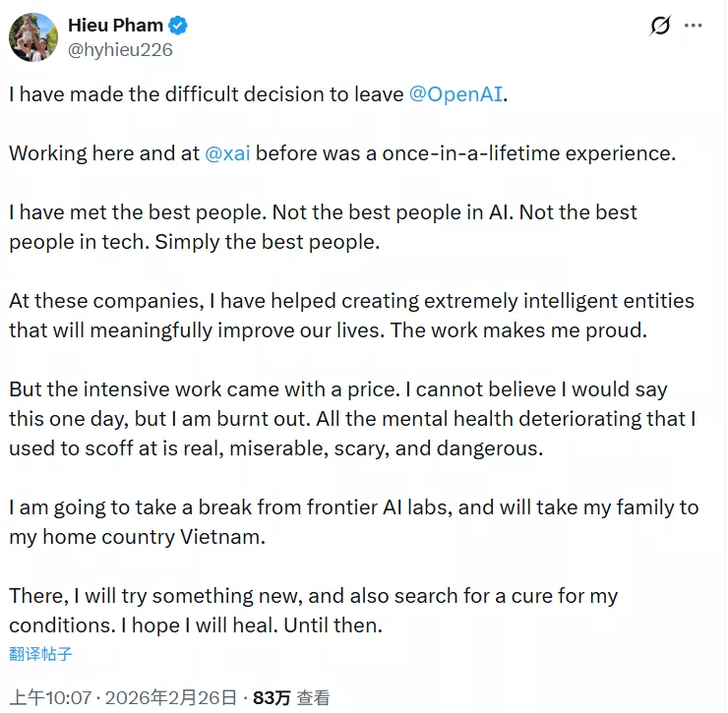Viewport: 728px width, 713px height.
Task: Click the "Working here and at" text
Action: (102, 153)
